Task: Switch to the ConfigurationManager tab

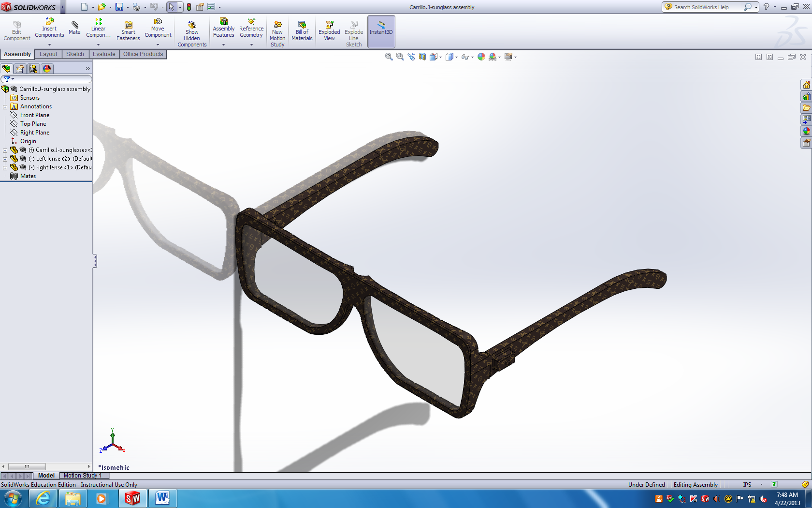Action: tap(33, 69)
